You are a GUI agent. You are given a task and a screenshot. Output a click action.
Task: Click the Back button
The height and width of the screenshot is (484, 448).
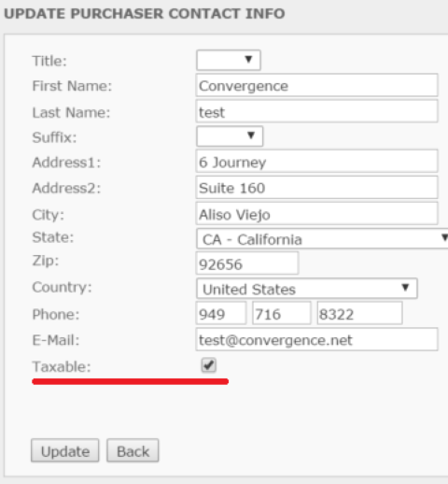tap(133, 450)
